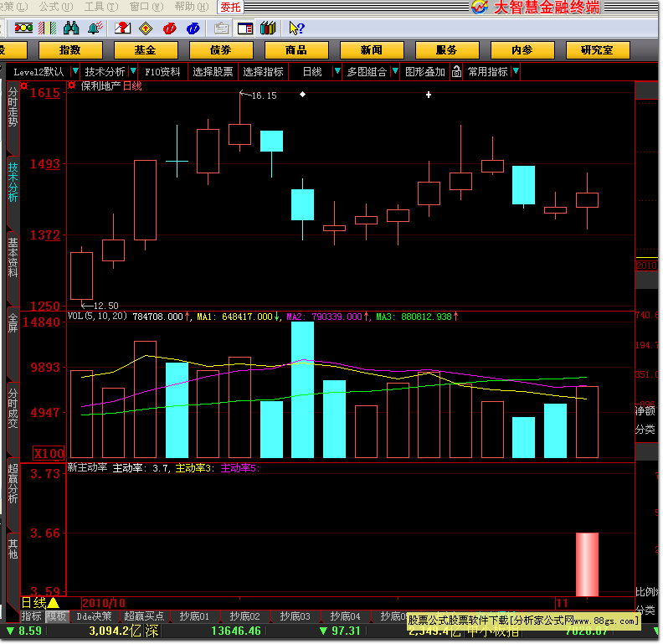Switch to the 抄底03 bottom tab
663x644 pixels.
click(x=295, y=616)
